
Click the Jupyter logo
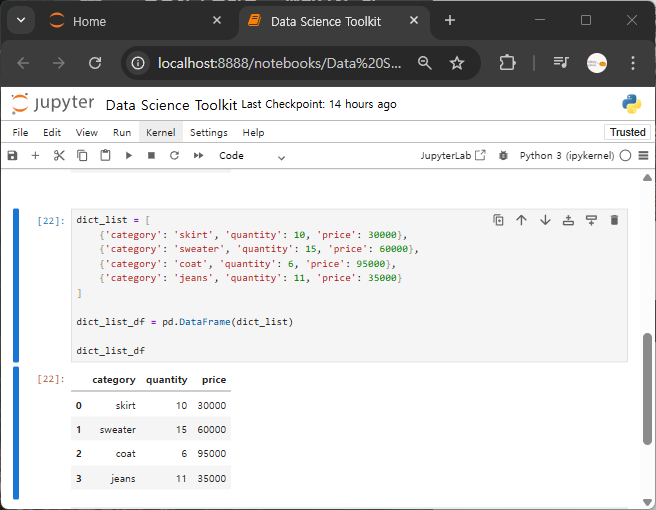pos(53,103)
